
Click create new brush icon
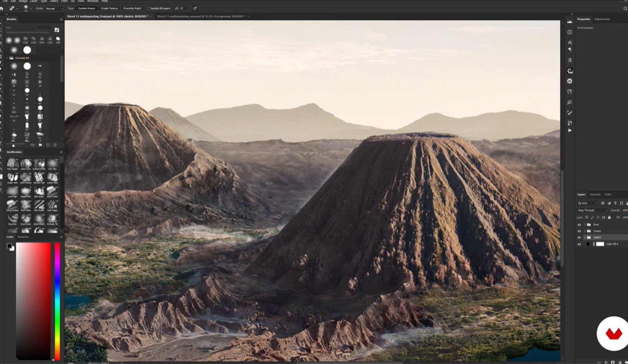(48, 145)
